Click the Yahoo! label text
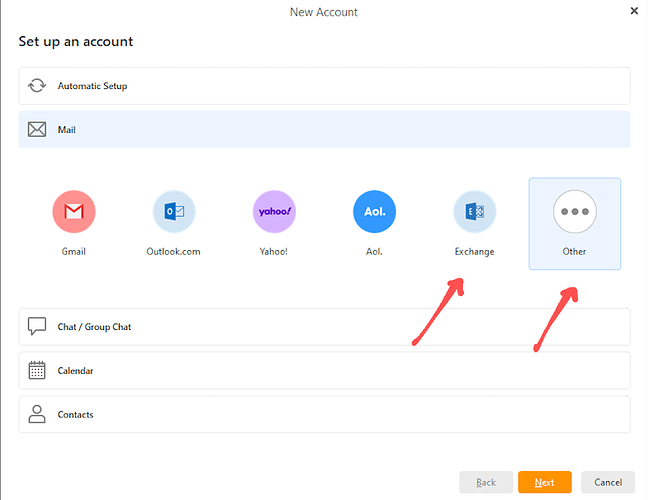Screen dimensions: 648x500 (x=274, y=251)
